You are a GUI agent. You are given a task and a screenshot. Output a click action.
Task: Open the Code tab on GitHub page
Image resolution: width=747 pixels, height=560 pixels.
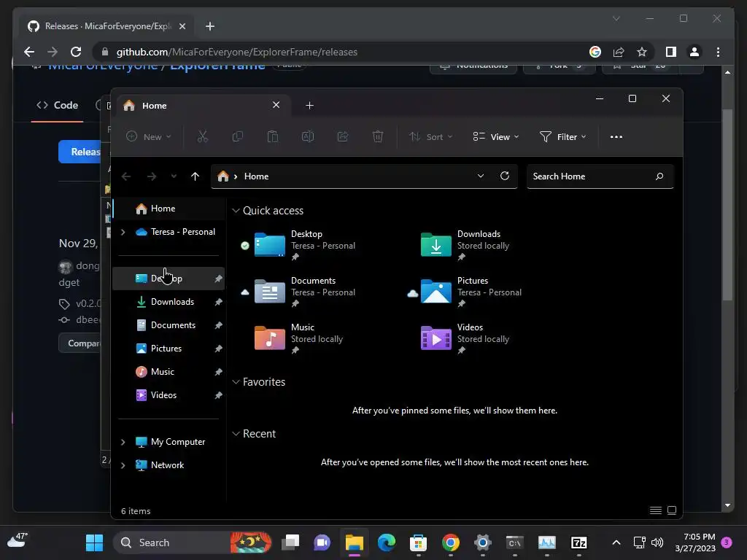57,105
